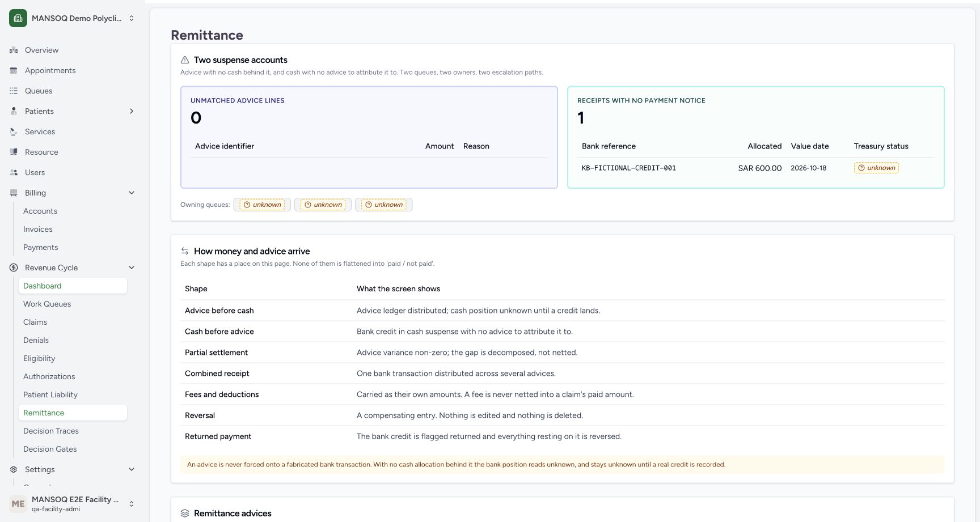
Task: Open Patient Liability page
Action: pyautogui.click(x=73, y=394)
